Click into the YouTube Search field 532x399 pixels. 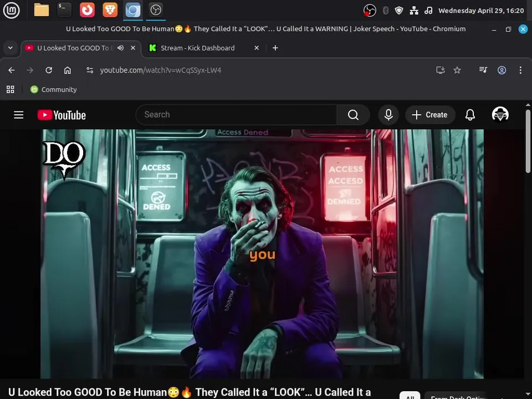point(236,115)
